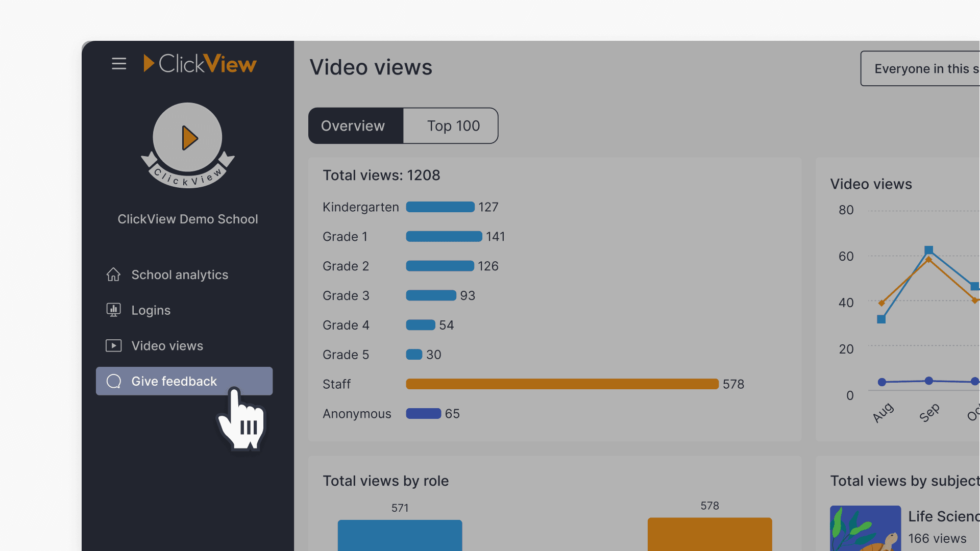Select the Video views play icon
The width and height of the screenshot is (980, 551).
[113, 345]
